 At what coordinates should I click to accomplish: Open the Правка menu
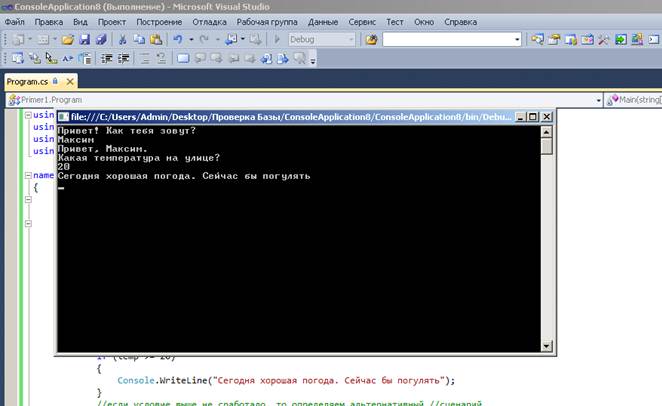point(49,22)
